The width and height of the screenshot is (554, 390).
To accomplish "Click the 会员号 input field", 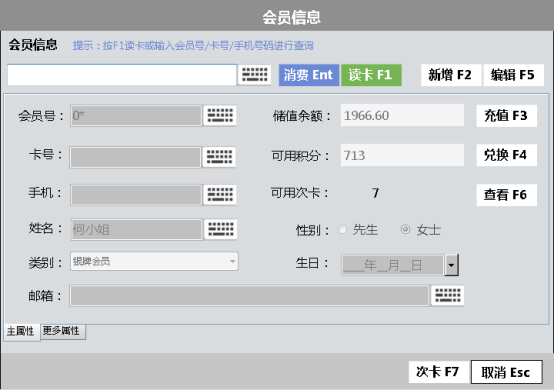I will click(x=136, y=115).
